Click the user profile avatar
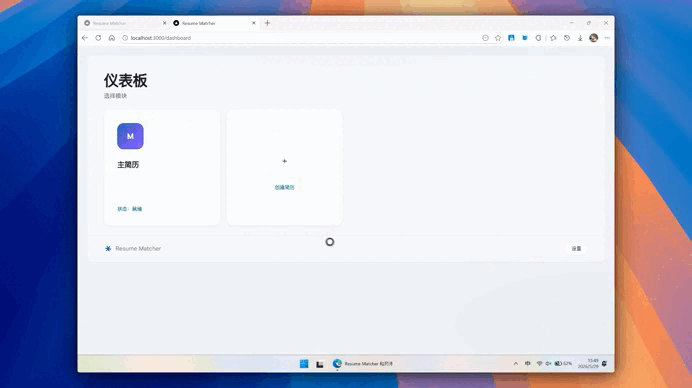 coord(594,38)
